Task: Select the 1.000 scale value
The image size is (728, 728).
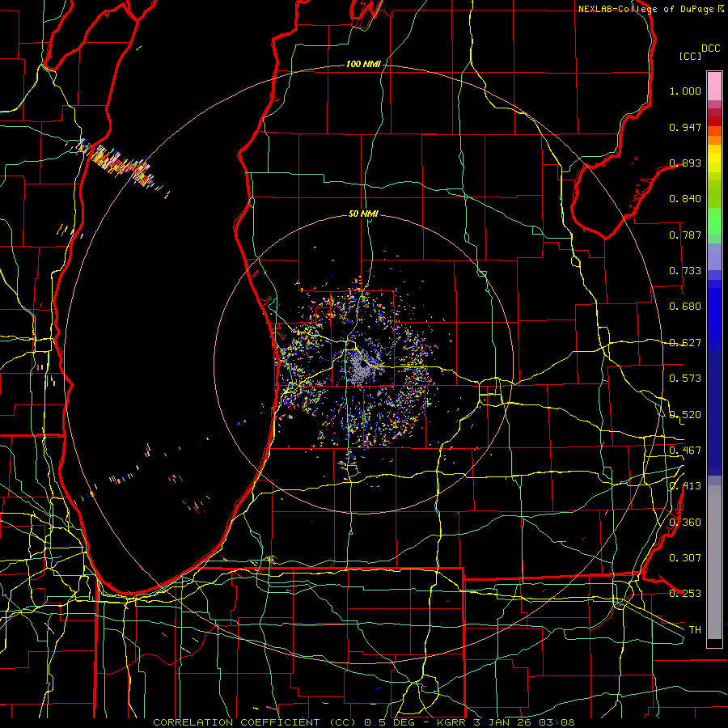Action: 685,91
